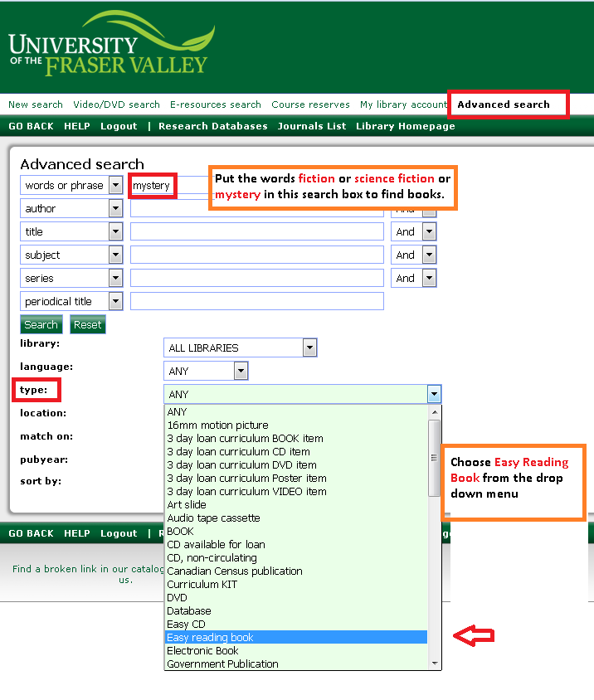Open Library Homepage
The image size is (594, 700).
(x=406, y=126)
